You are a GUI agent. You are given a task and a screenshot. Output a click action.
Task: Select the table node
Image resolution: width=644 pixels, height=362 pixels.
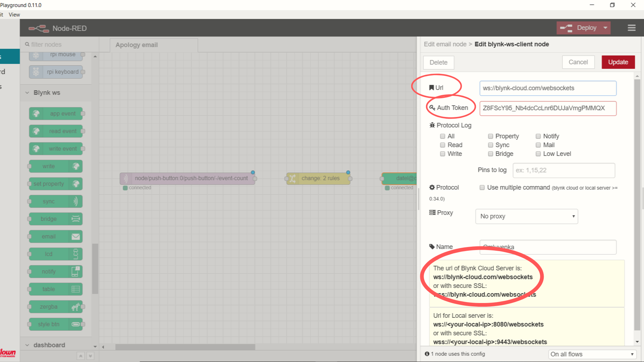pos(56,289)
